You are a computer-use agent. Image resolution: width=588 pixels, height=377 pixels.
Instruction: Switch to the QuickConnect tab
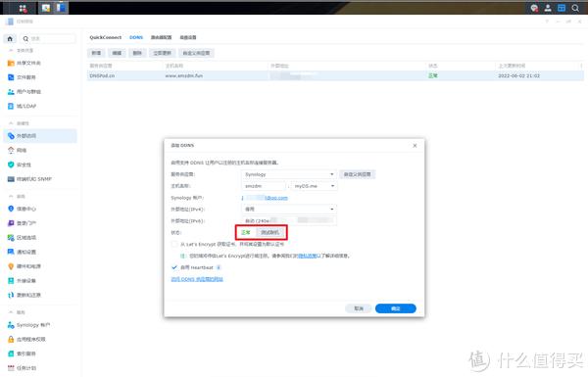(x=106, y=37)
